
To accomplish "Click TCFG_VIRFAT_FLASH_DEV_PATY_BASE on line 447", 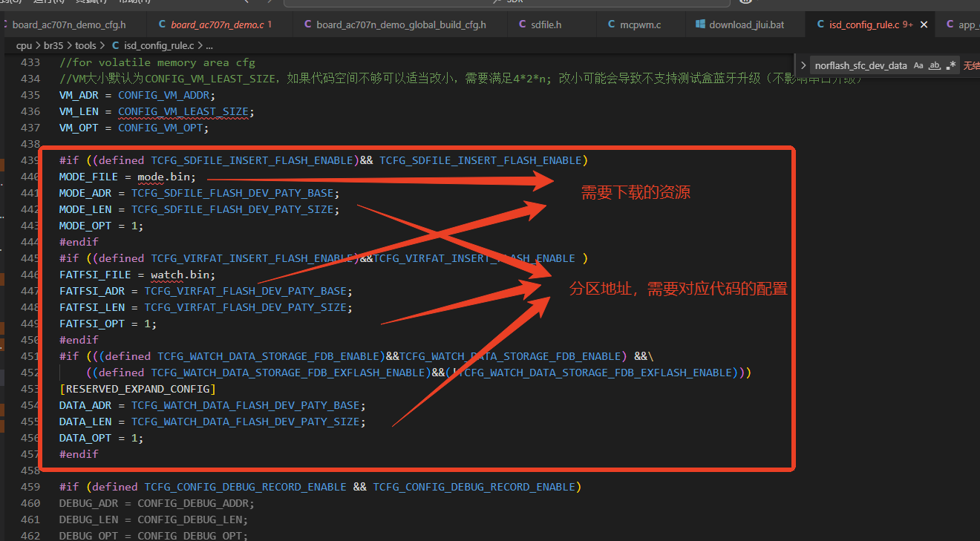I will pyautogui.click(x=246, y=291).
